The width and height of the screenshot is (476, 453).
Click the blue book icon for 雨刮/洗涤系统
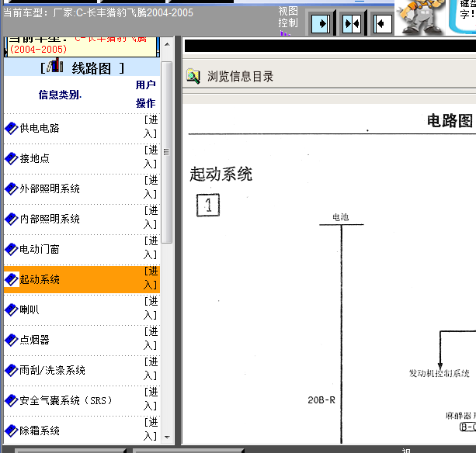click(12, 370)
